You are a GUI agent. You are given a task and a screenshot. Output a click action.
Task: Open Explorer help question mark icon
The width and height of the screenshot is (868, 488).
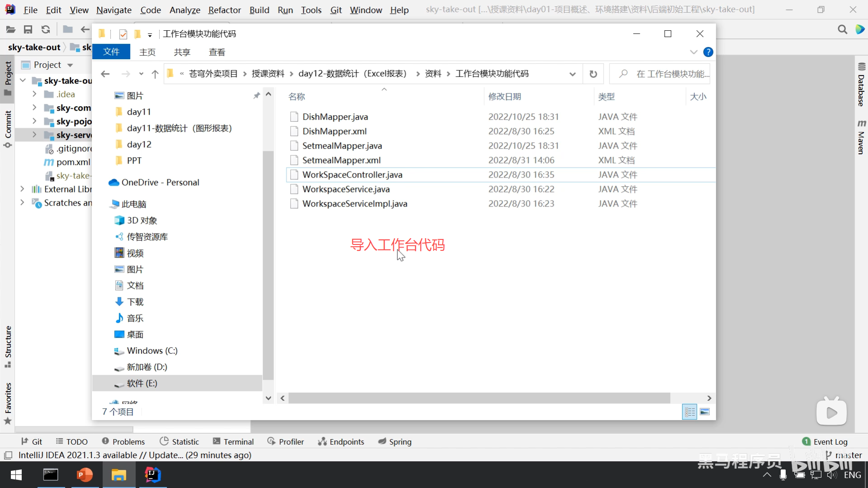[x=708, y=52]
